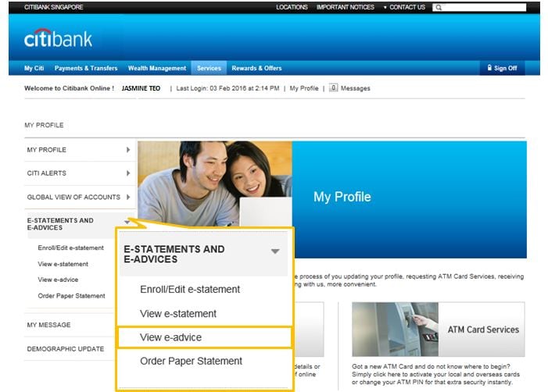Go to Rewards & Offers tab

[x=256, y=68]
